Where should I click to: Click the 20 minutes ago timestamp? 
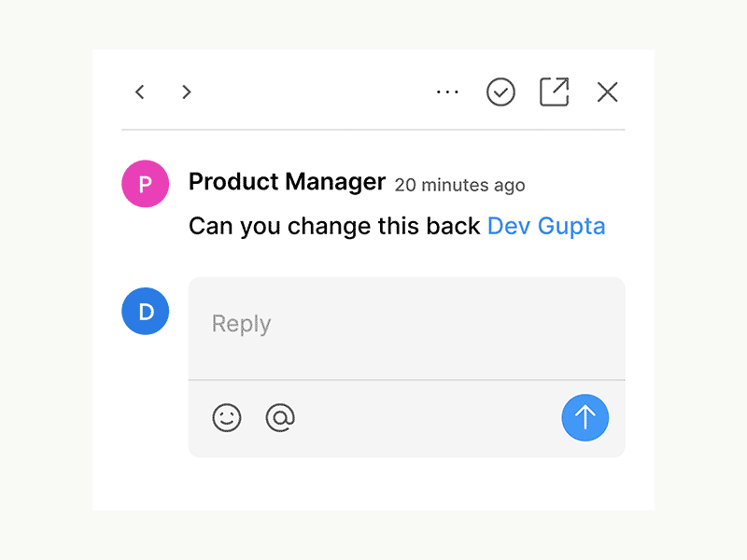[459, 185]
